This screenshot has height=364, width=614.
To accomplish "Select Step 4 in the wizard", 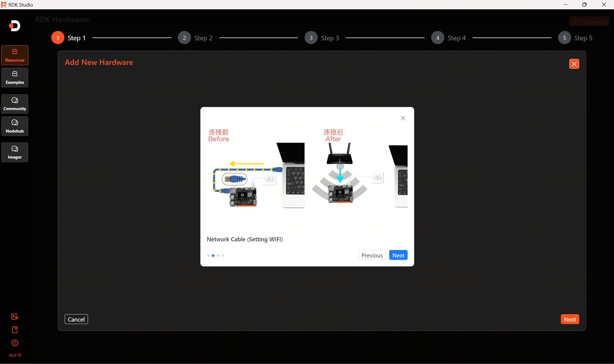I will pos(437,38).
